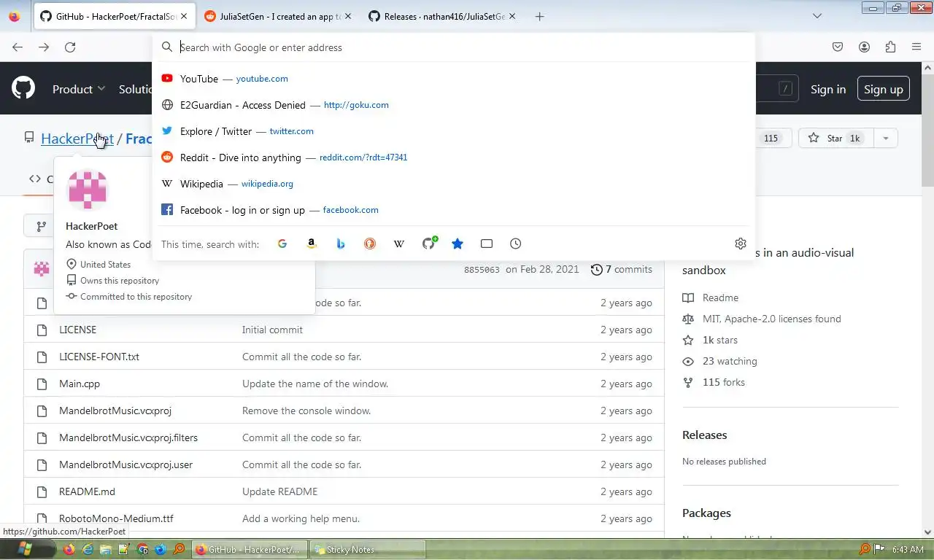
Task: Switch to Sticky Notes taskbar window
Action: pyautogui.click(x=368, y=549)
